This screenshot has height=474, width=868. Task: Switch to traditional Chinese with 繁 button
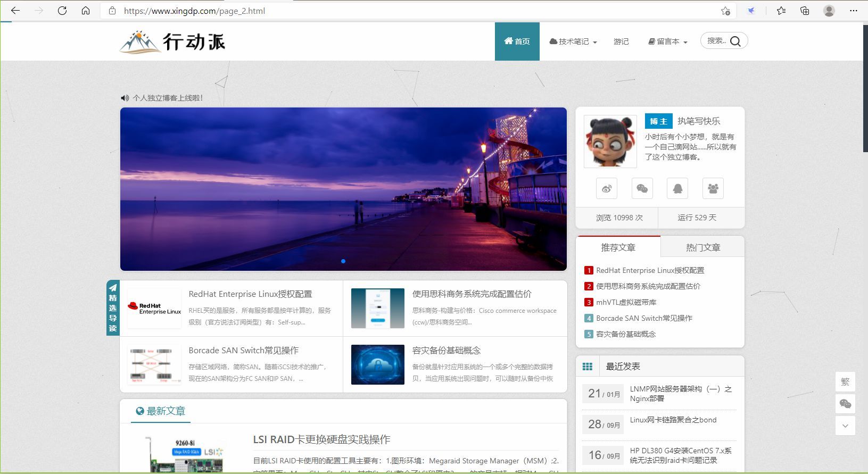click(845, 382)
